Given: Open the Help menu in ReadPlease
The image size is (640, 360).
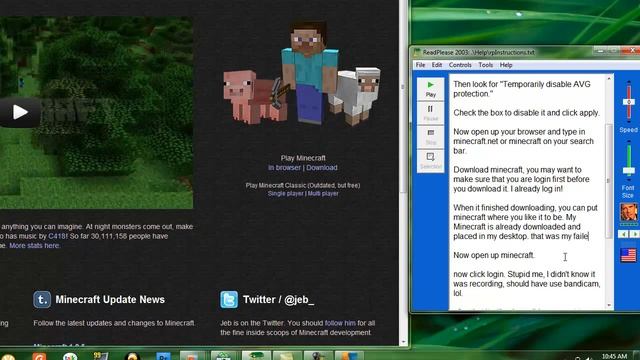Looking at the screenshot, I should (x=506, y=65).
